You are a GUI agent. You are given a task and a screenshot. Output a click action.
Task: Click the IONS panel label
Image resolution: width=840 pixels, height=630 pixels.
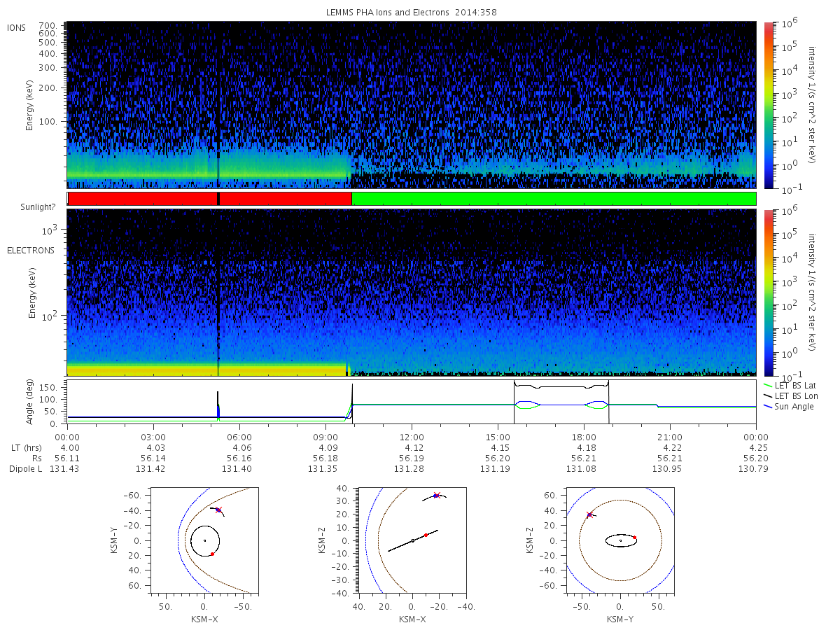17,28
